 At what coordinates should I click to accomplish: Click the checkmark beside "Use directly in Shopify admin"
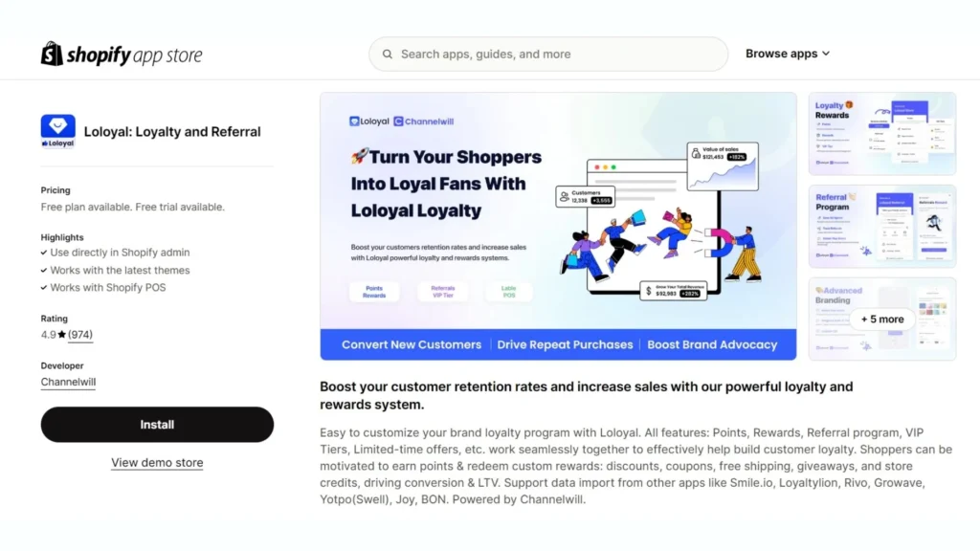(43, 253)
